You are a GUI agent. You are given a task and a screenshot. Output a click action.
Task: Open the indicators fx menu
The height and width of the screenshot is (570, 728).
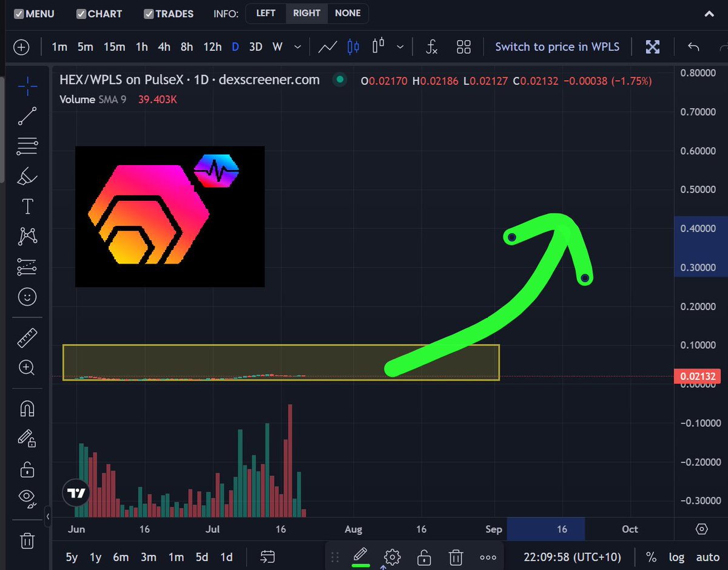pyautogui.click(x=432, y=47)
